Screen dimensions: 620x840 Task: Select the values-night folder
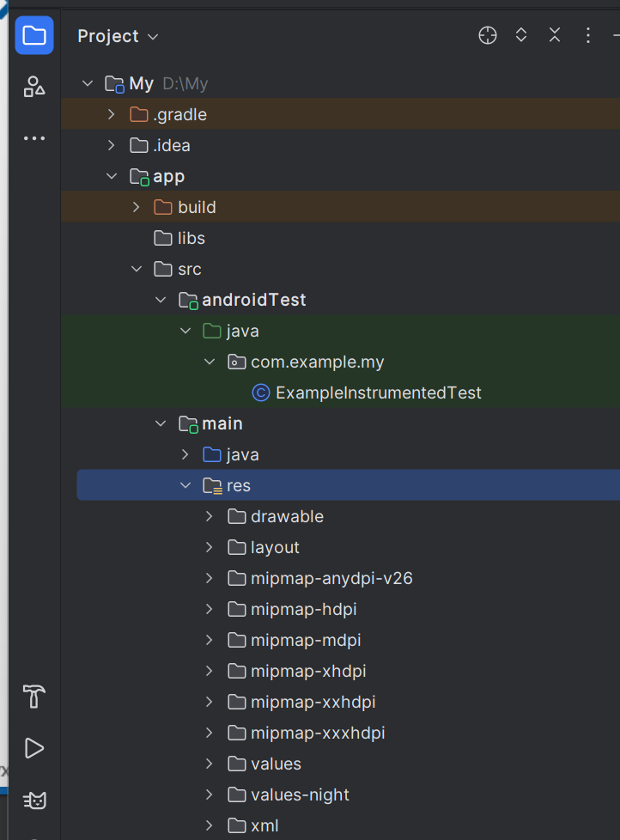point(300,794)
